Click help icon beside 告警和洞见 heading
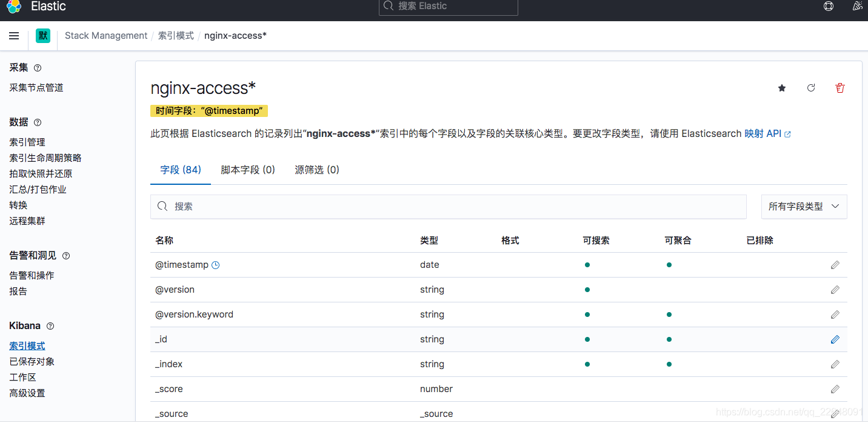The height and width of the screenshot is (423, 868). (66, 256)
